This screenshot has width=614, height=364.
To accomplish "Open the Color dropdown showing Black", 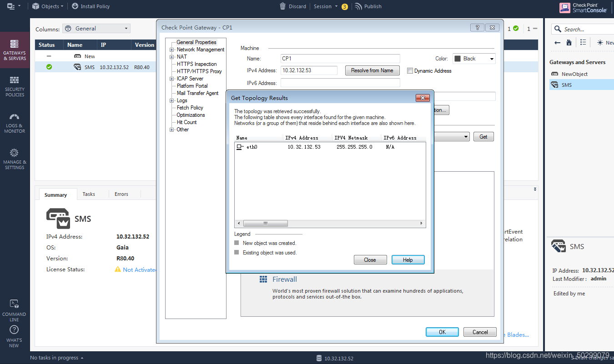I will (473, 59).
